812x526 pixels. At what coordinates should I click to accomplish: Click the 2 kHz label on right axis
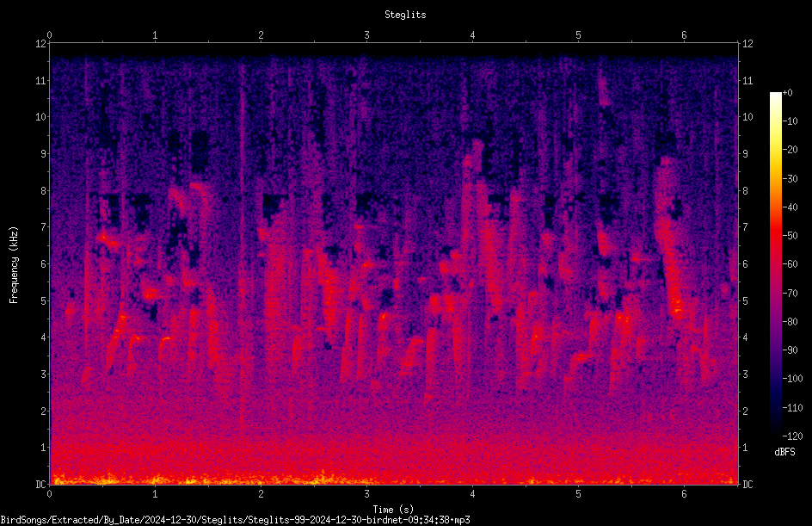pyautogui.click(x=745, y=411)
